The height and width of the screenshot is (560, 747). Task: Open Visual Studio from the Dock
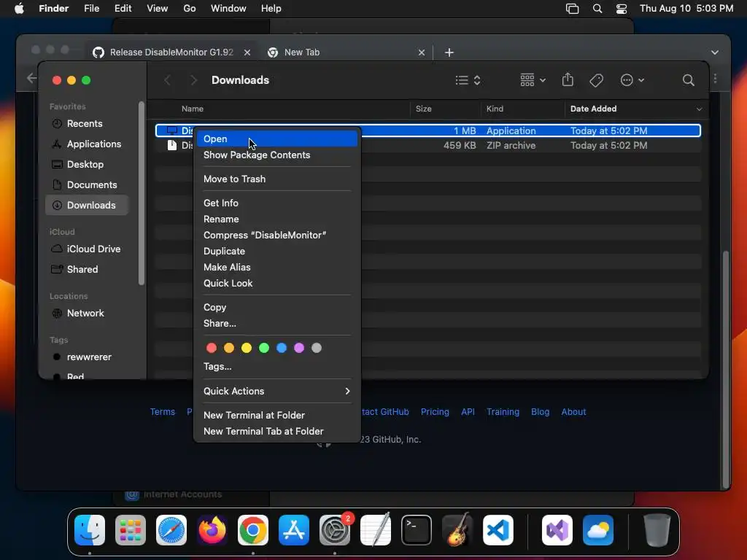(x=557, y=530)
